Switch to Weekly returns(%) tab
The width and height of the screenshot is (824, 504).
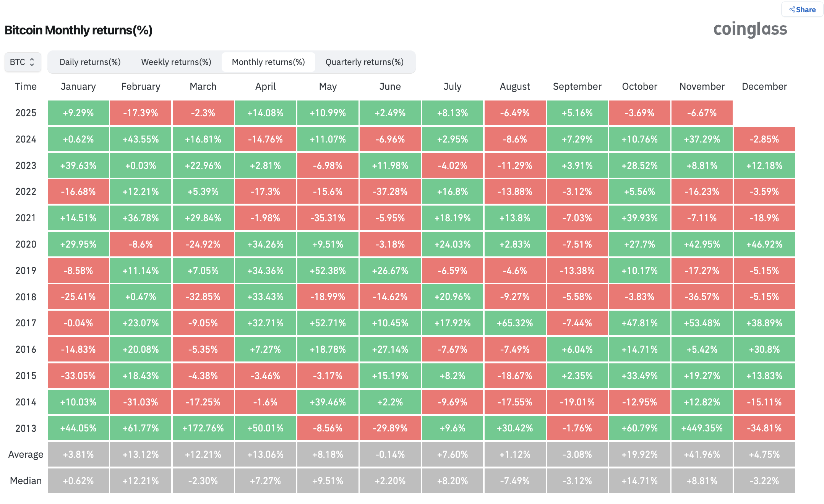(x=176, y=62)
